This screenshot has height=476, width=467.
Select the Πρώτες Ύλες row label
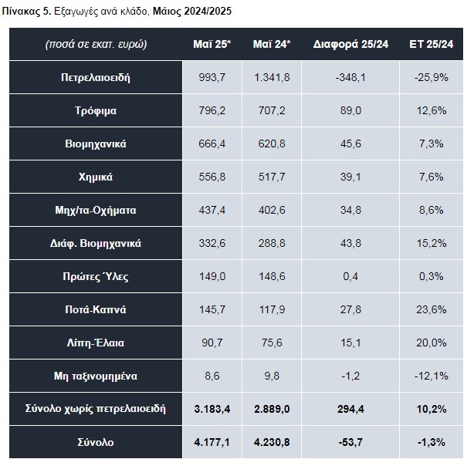tap(96, 276)
